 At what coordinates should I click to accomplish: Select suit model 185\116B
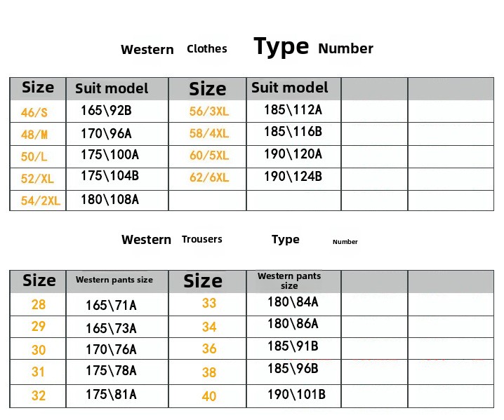[293, 132]
